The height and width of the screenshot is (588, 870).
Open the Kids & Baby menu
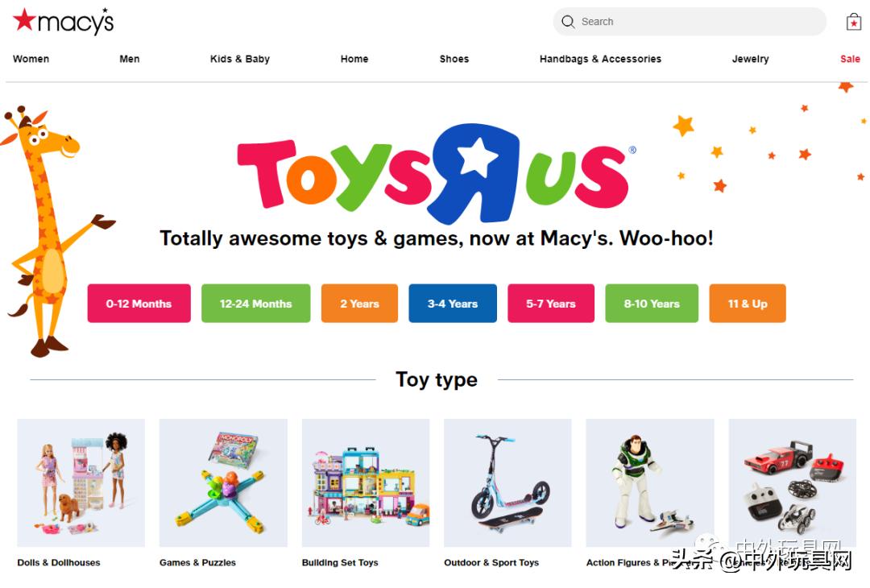click(x=240, y=59)
